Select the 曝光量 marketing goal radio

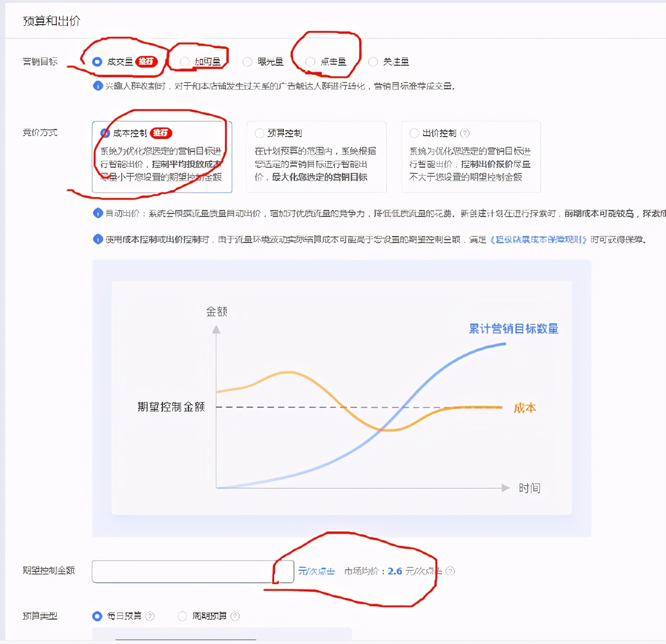[x=248, y=62]
